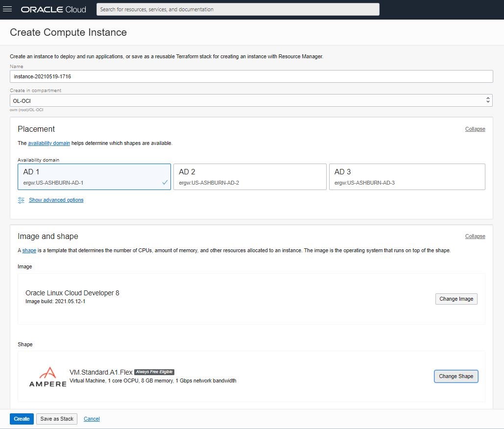Collapse the Placement section

coord(475,129)
